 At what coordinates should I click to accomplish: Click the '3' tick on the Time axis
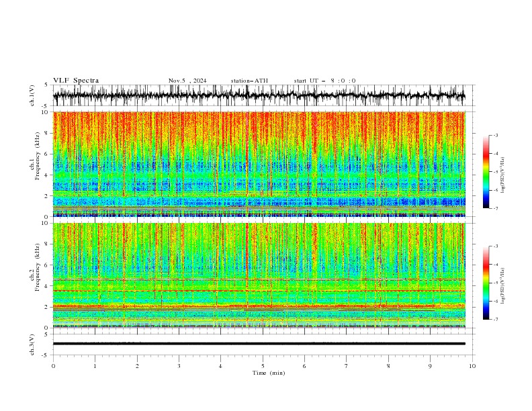tap(179, 366)
